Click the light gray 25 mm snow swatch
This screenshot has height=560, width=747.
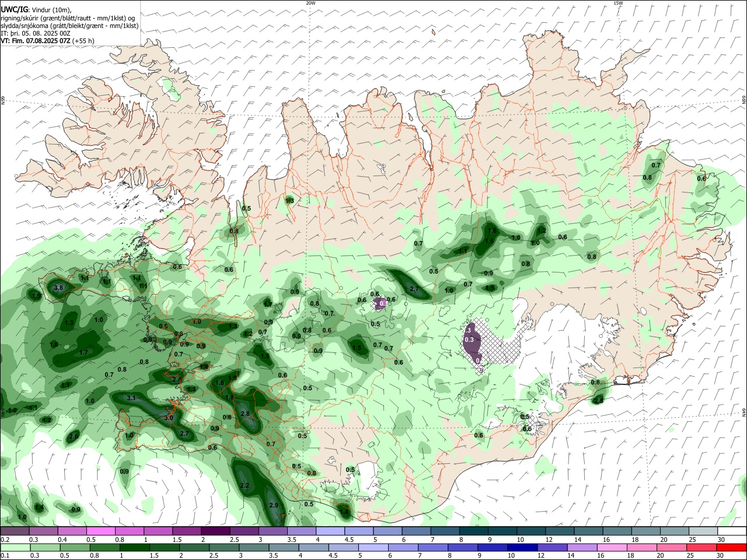pyautogui.click(x=703, y=531)
